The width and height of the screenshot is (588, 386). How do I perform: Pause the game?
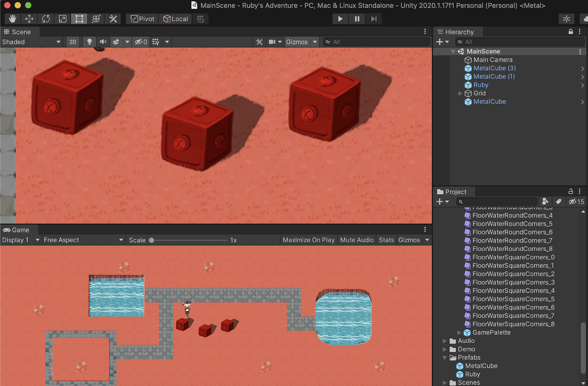[357, 19]
